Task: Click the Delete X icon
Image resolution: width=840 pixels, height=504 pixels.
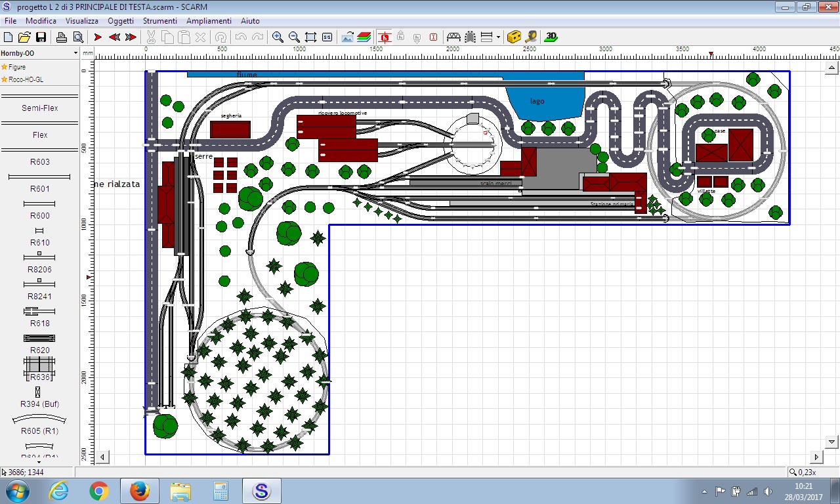Action: [200, 37]
